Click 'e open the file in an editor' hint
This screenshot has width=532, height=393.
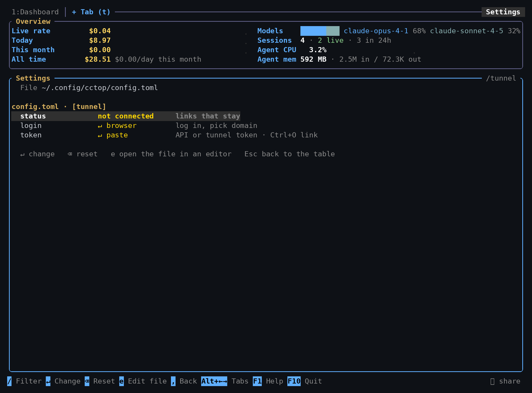coord(171,154)
